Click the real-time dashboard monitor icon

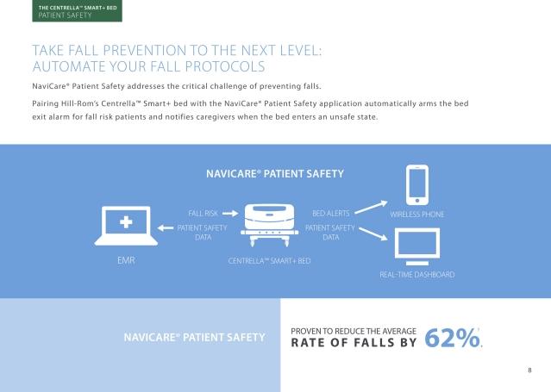(x=417, y=247)
